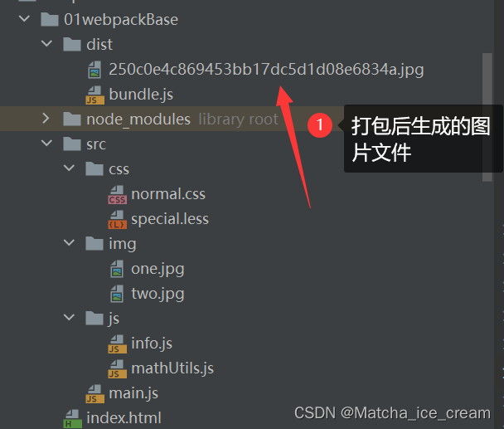Collapse the dist folder chevron

tap(47, 43)
